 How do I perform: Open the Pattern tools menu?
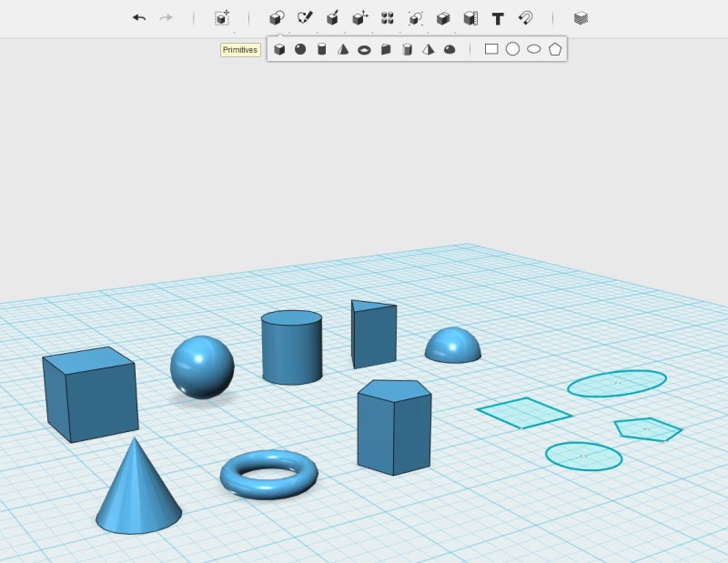click(x=388, y=18)
